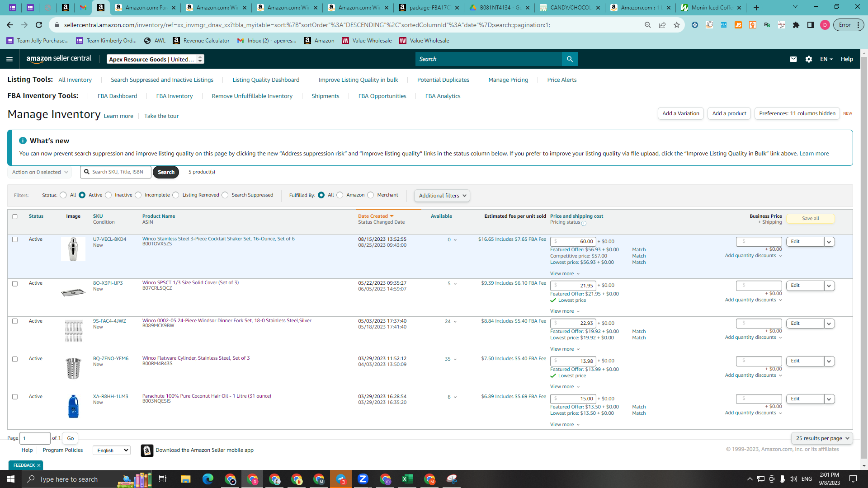This screenshot has height=488, width=868.
Task: Open the Windows Start menu
Action: click(x=11, y=479)
